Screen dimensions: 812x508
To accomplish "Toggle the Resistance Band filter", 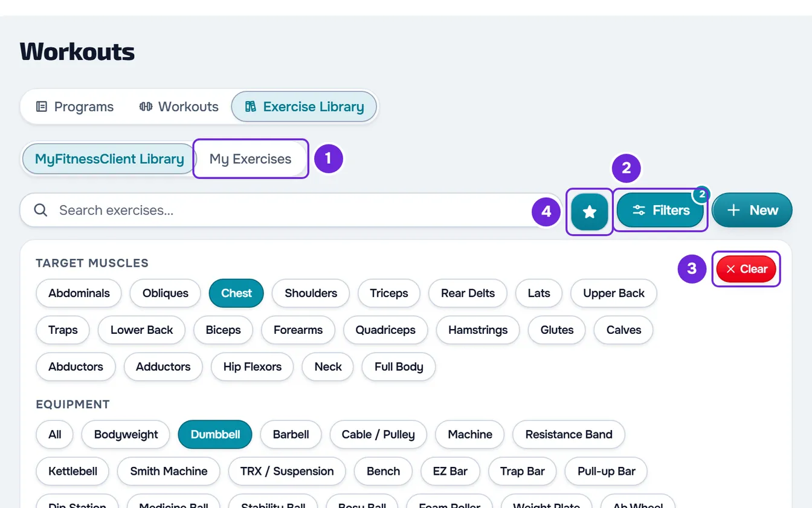I will tap(569, 435).
